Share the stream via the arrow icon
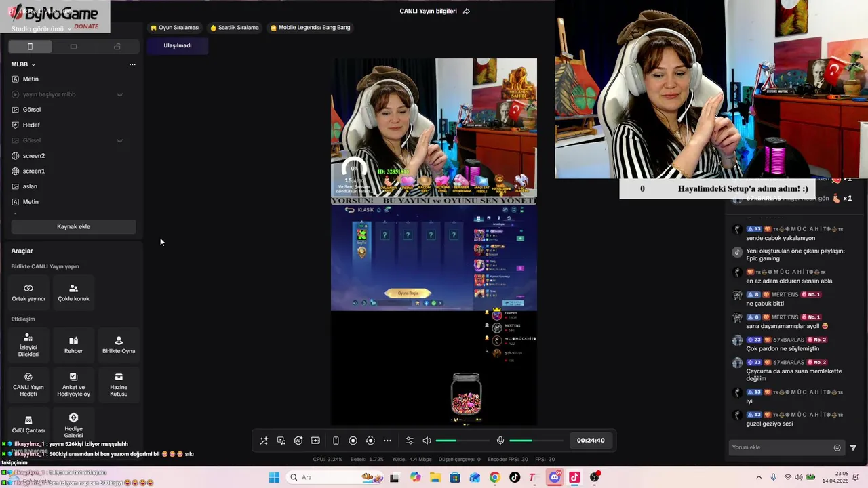Viewport: 868px width, 488px height. click(466, 11)
